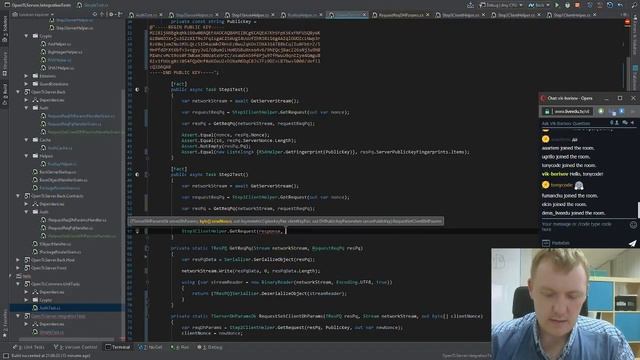Switch to the RequestReqDHParams.cs editor tab
The image size is (640, 360).
398,15
